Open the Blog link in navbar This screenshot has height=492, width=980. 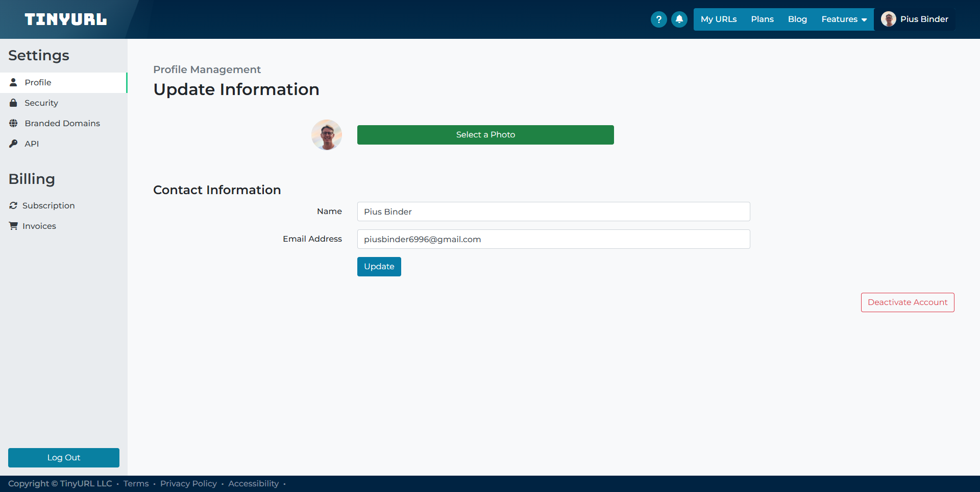click(797, 19)
